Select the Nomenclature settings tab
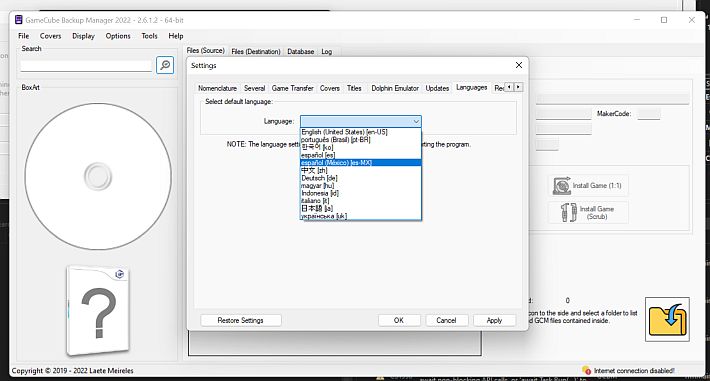Image resolution: width=710 pixels, height=381 pixels. pos(217,88)
